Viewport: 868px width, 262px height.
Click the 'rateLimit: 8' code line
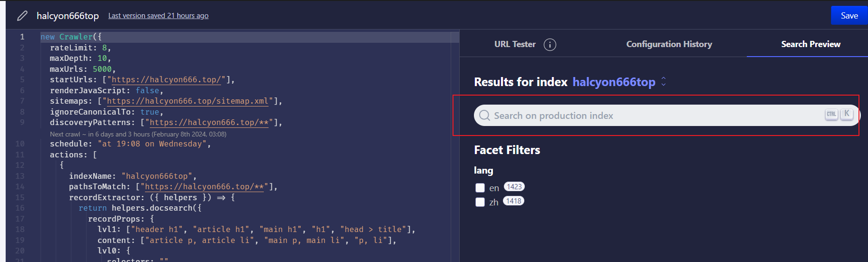(80, 48)
